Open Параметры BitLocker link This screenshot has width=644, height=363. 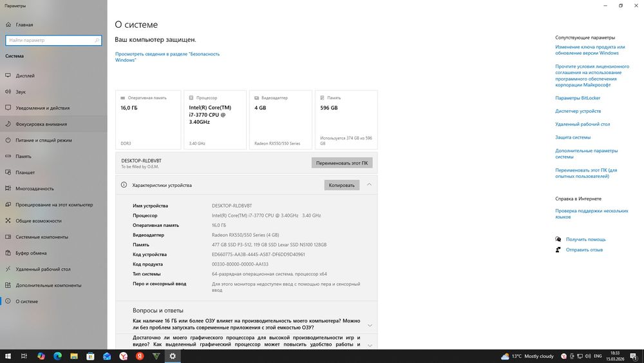[x=578, y=98]
